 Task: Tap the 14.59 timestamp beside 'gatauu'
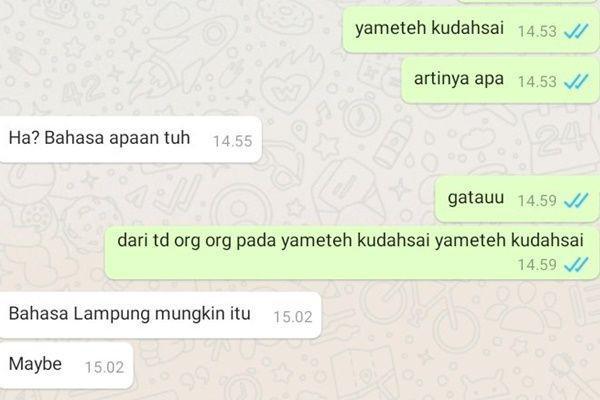click(x=537, y=201)
